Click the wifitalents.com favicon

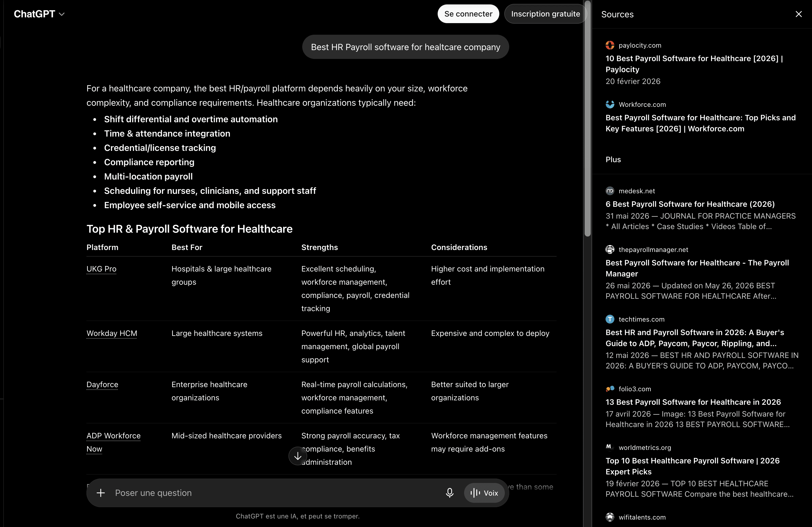point(610,517)
